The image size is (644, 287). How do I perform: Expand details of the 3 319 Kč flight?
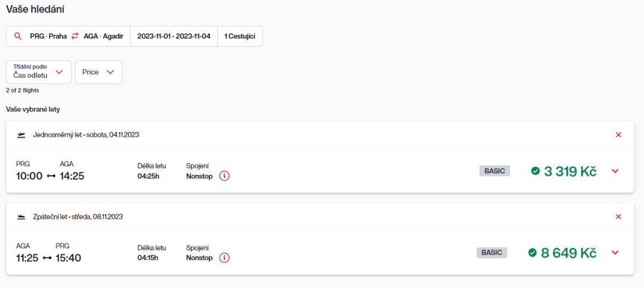[615, 171]
